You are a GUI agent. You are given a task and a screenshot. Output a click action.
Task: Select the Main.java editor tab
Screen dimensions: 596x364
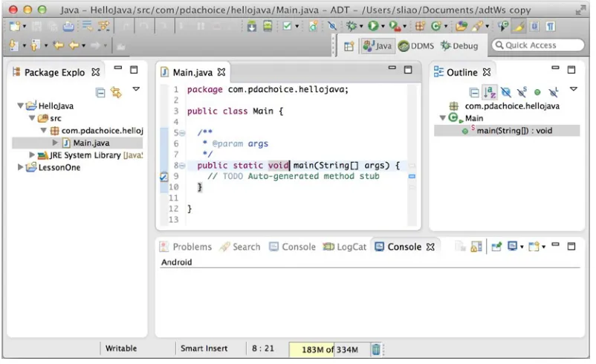[x=192, y=72]
